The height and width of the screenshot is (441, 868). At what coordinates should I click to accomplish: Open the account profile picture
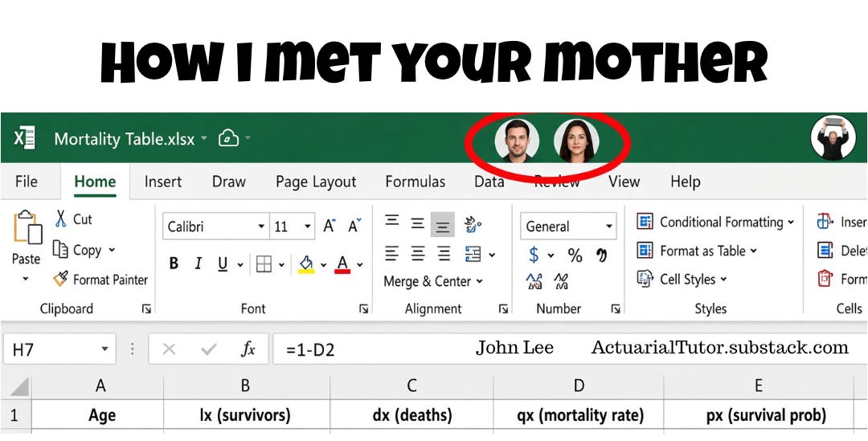pos(833,138)
